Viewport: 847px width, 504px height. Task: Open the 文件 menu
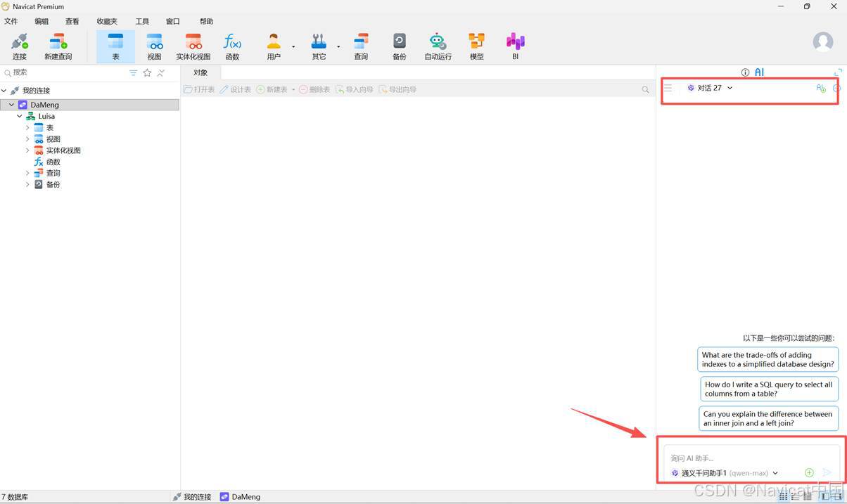(11, 21)
